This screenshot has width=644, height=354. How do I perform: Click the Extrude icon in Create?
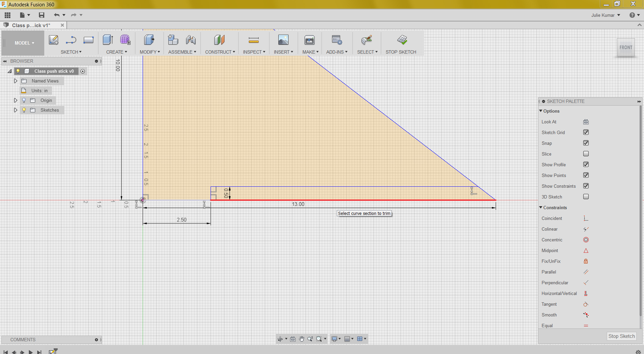click(x=108, y=40)
